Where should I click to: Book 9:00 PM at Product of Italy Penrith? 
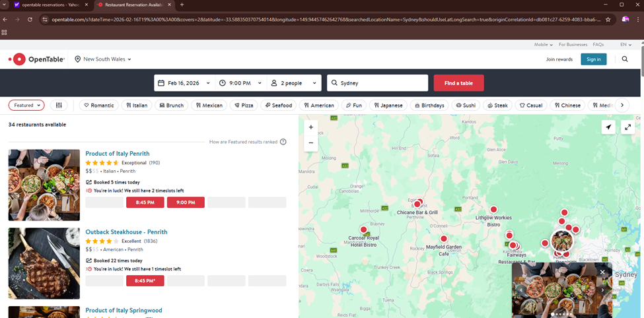(186, 203)
